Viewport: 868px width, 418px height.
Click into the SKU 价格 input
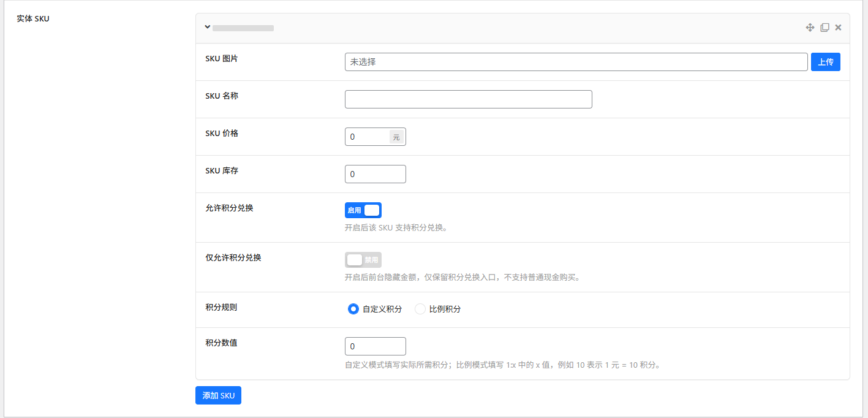[x=368, y=137]
